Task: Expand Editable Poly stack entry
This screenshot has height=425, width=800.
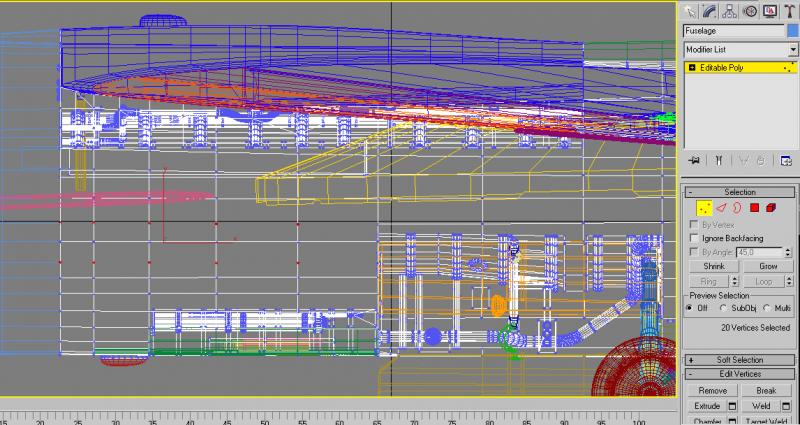Action: (x=692, y=67)
